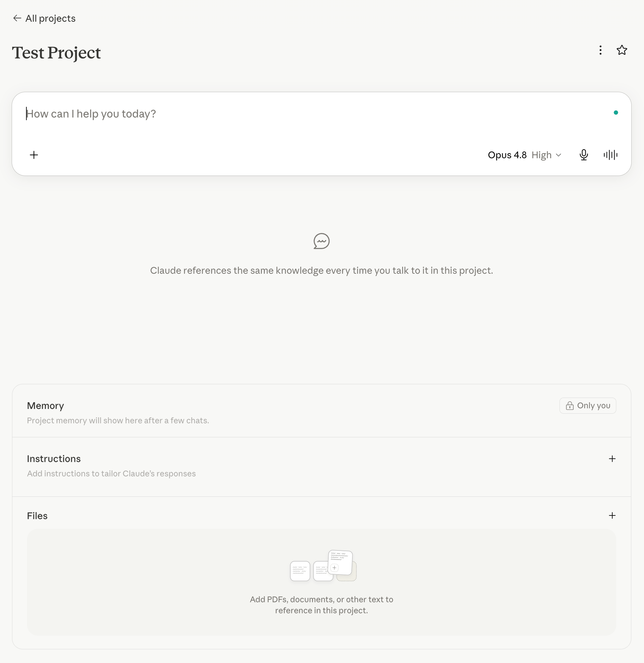The height and width of the screenshot is (663, 644).
Task: Star the Test Project as favorite
Action: (x=622, y=50)
